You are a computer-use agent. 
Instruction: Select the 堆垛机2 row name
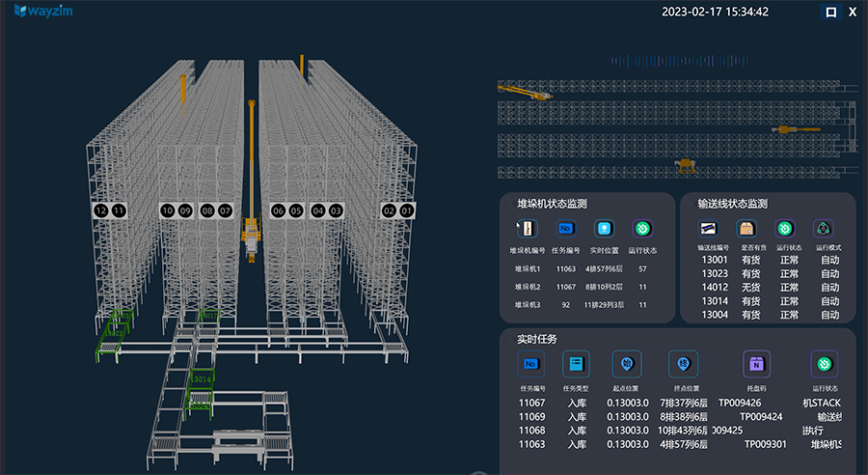[527, 287]
